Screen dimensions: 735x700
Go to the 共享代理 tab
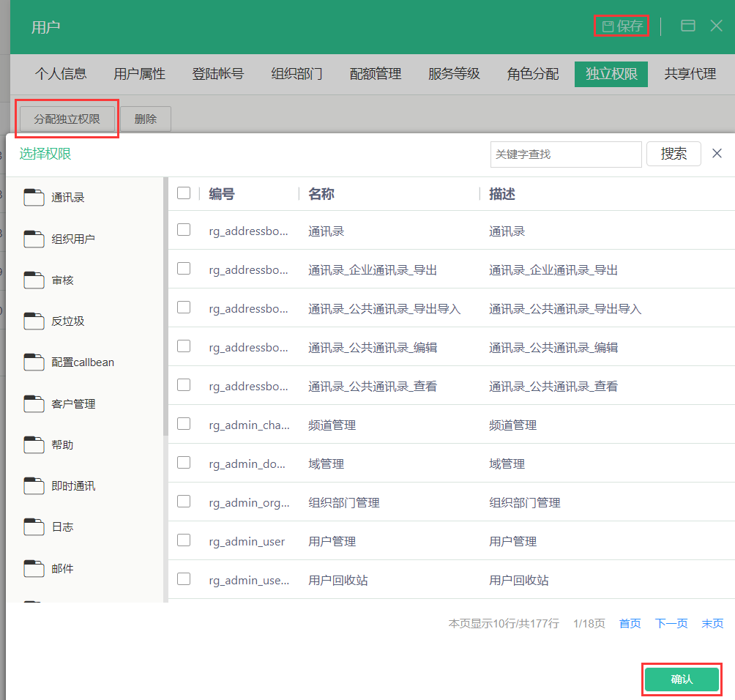[690, 74]
